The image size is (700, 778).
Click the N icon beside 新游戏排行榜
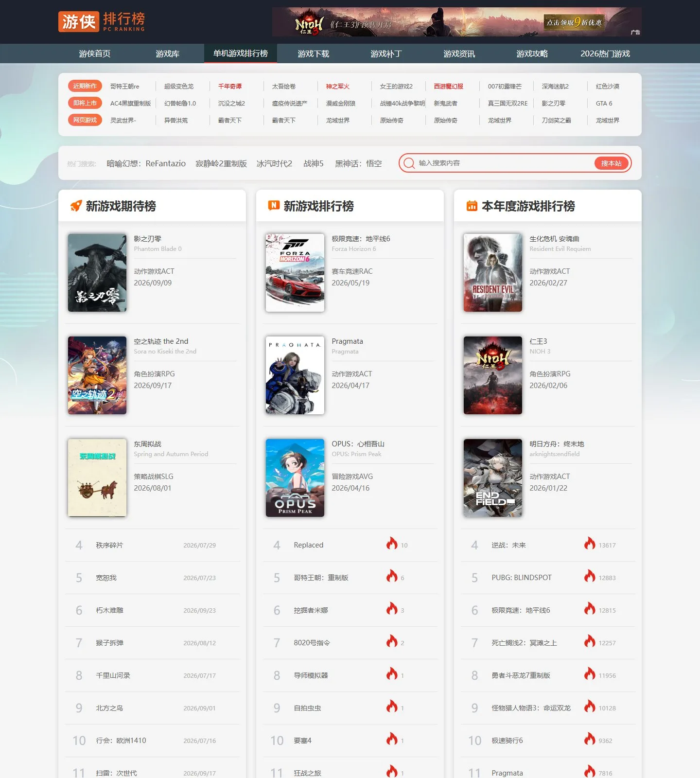point(274,206)
